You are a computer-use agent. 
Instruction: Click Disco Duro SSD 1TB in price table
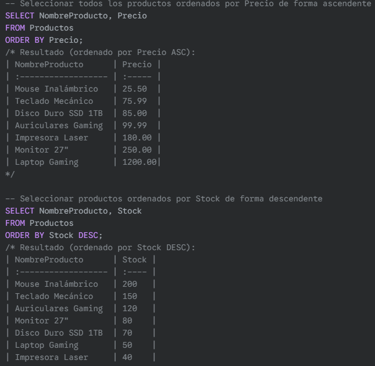click(x=59, y=113)
